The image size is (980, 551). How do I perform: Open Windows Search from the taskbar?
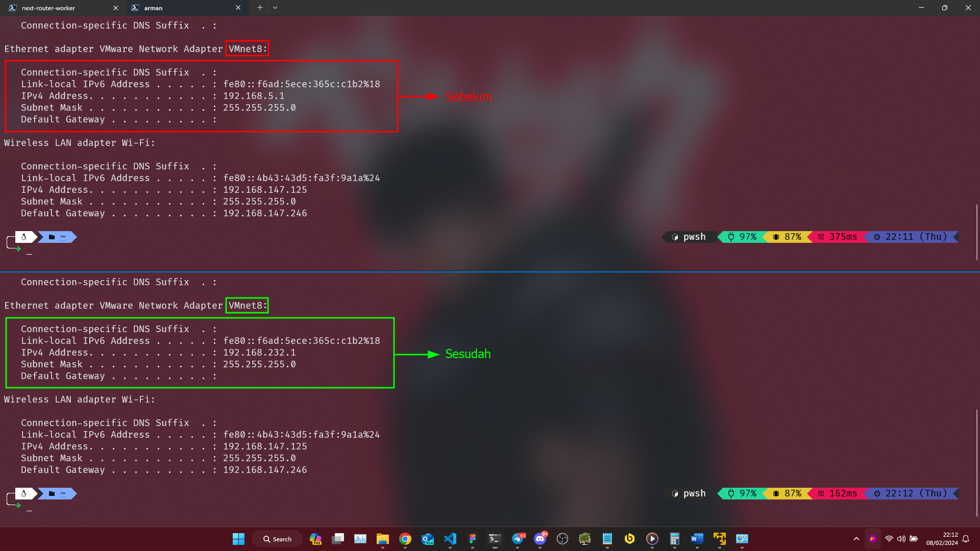(x=277, y=539)
